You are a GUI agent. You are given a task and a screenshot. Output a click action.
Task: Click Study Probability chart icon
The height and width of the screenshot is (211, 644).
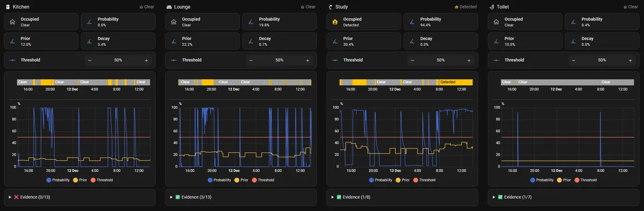pos(412,22)
